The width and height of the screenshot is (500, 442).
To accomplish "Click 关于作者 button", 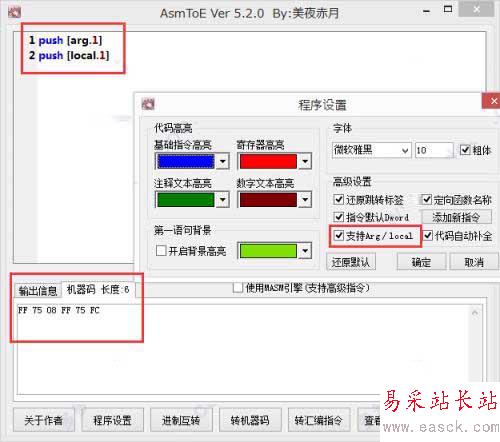I will click(x=44, y=420).
